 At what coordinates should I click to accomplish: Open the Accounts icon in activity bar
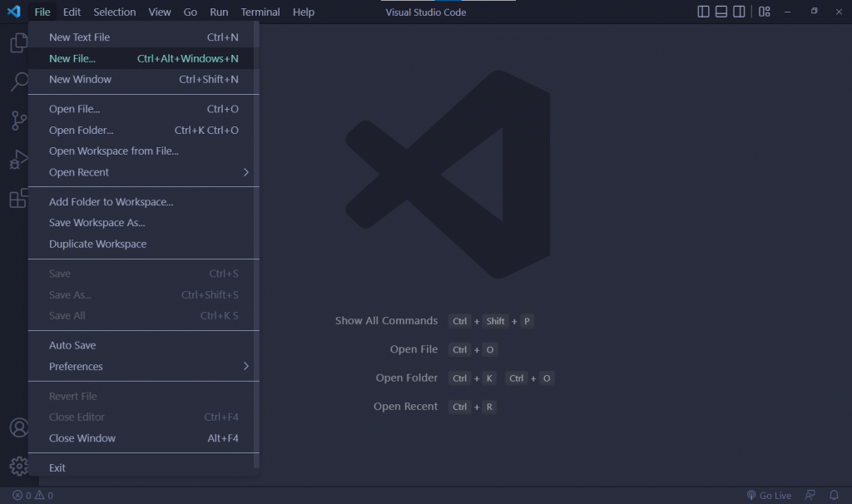point(19,428)
